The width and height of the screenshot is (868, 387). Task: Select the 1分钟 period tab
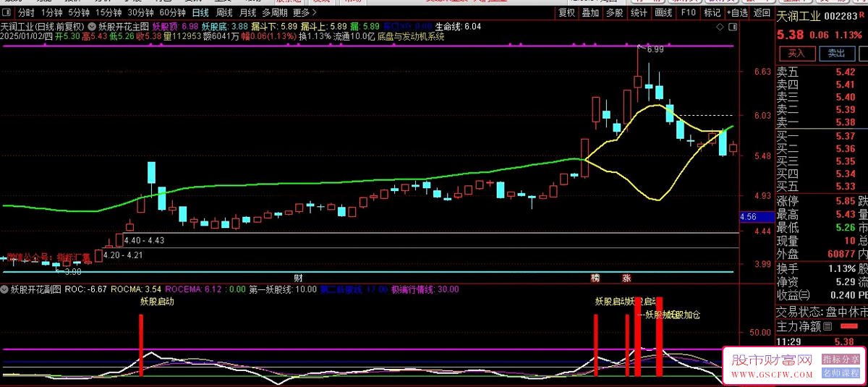pyautogui.click(x=51, y=12)
